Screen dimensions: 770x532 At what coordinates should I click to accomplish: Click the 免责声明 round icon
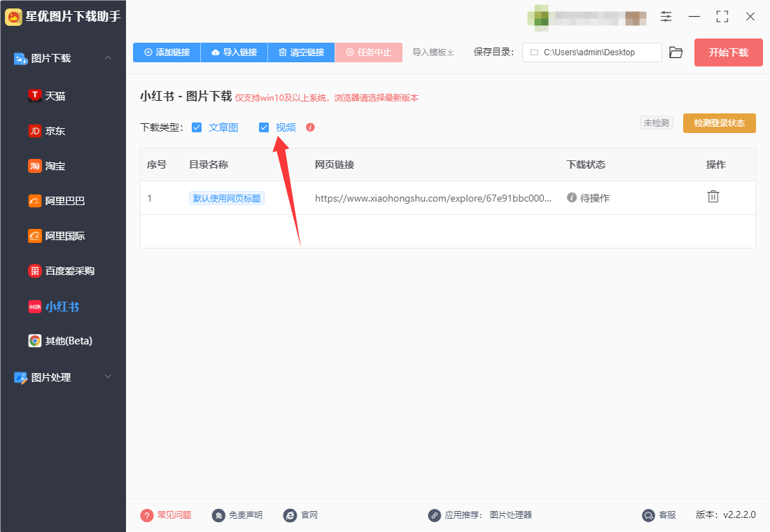click(218, 515)
